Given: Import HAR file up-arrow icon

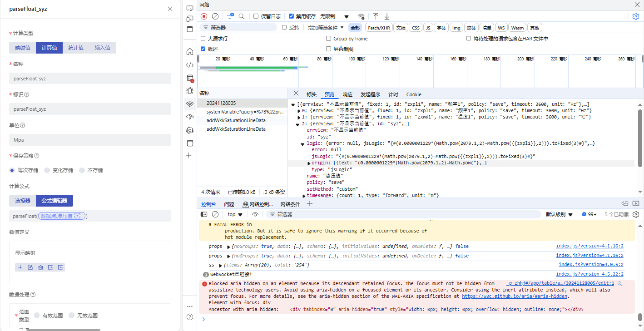Looking at the screenshot, I should pyautogui.click(x=376, y=16).
